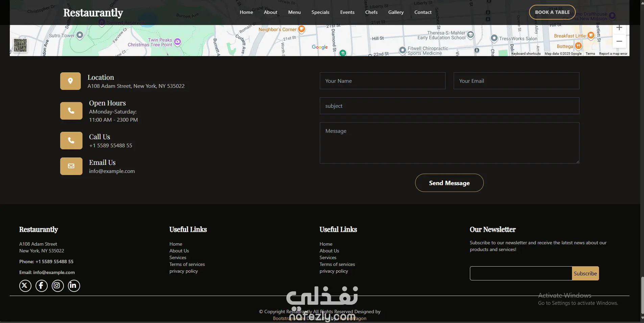Open the X (Twitter) social link

pyautogui.click(x=25, y=286)
